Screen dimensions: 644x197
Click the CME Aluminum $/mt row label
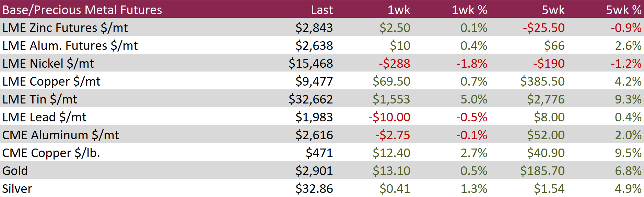tap(61, 135)
